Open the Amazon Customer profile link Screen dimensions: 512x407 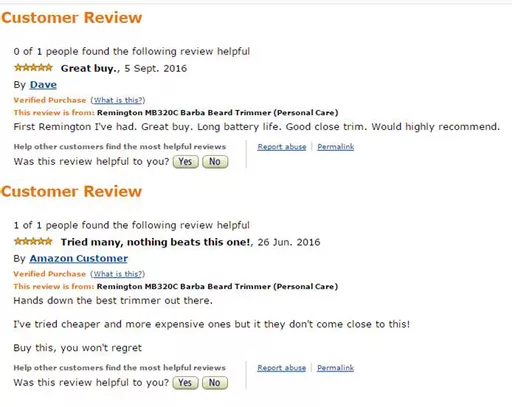[x=79, y=258]
